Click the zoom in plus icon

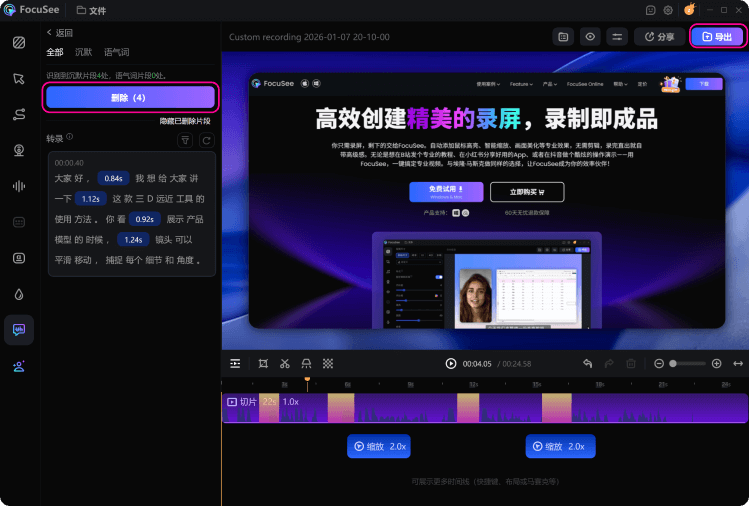pyautogui.click(x=717, y=364)
